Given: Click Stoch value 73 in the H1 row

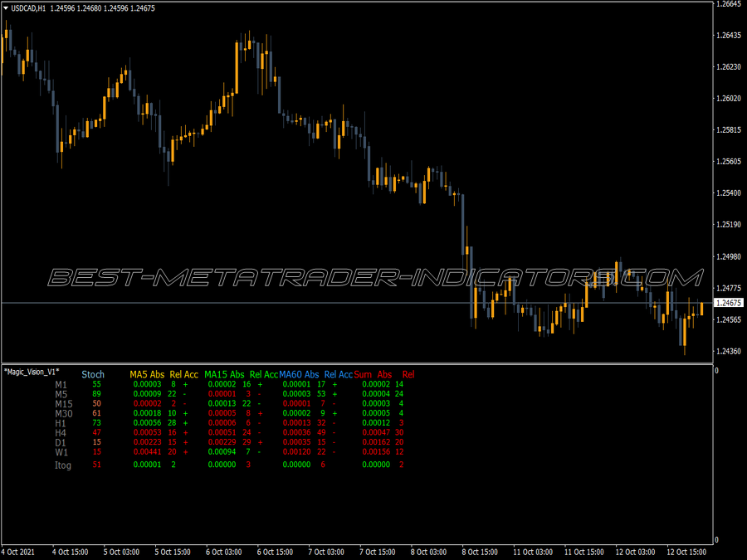Looking at the screenshot, I should (97, 422).
